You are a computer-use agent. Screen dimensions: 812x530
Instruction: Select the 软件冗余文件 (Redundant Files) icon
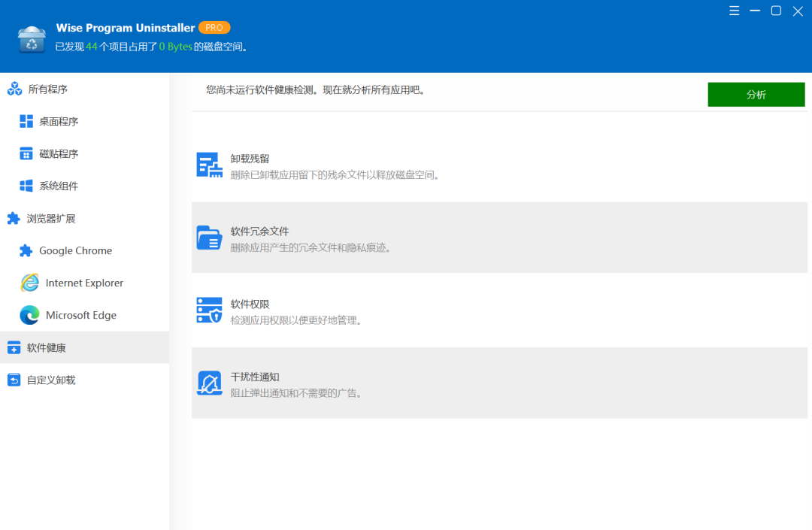[208, 238]
